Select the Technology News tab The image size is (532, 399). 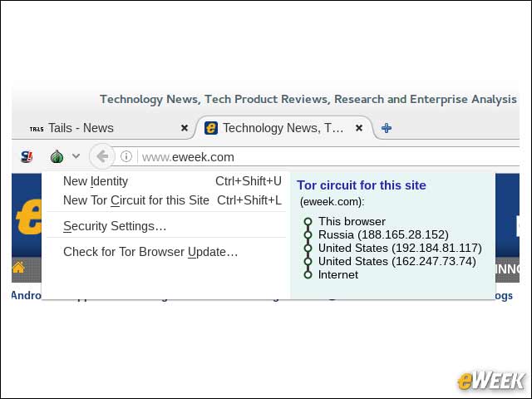point(284,128)
